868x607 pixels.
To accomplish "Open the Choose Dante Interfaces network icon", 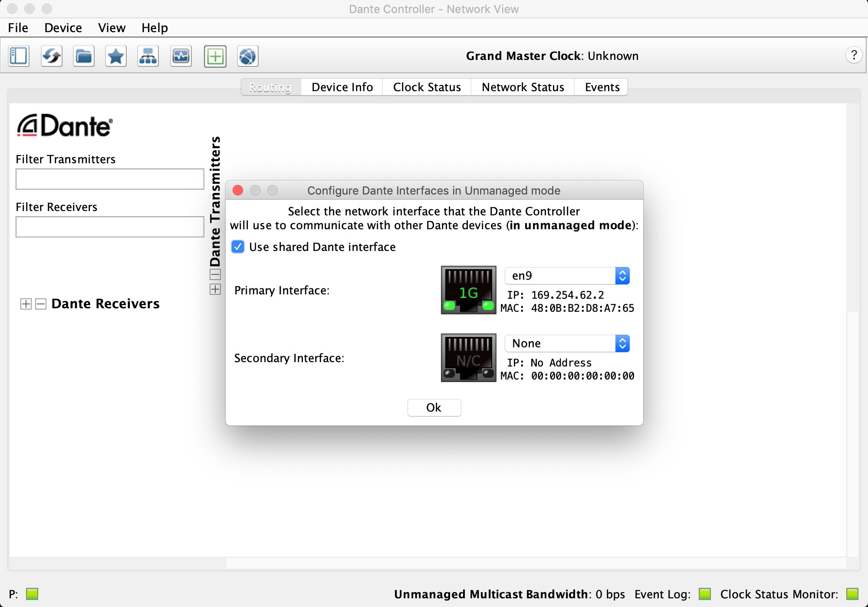I will [x=148, y=56].
